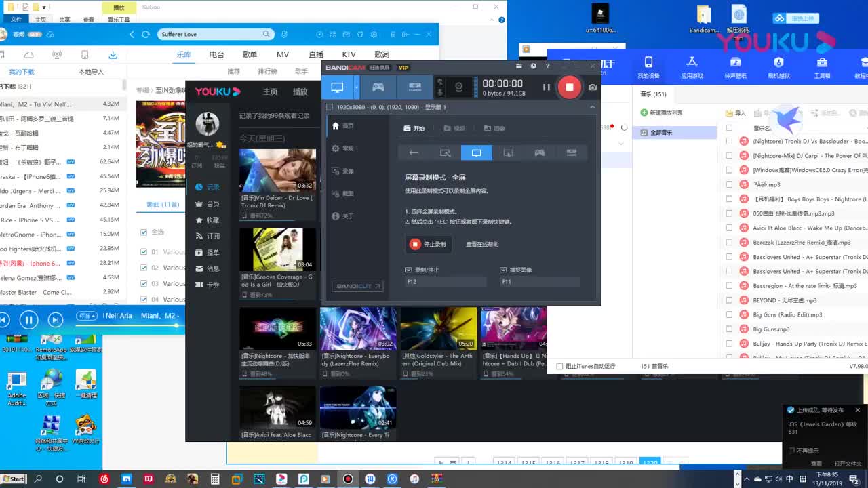Open the Youku 主页 tab
Viewport: 868px width, 488px height.
270,91
